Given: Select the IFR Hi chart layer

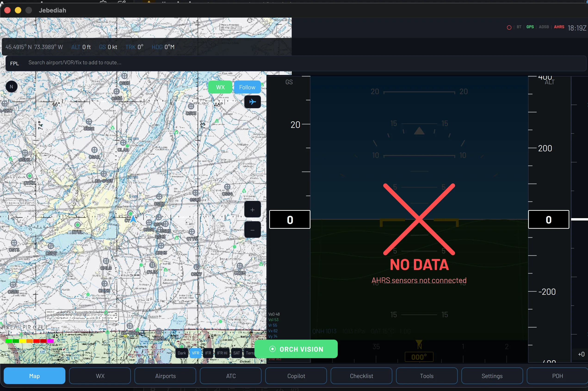Looking at the screenshot, I should tap(222, 353).
